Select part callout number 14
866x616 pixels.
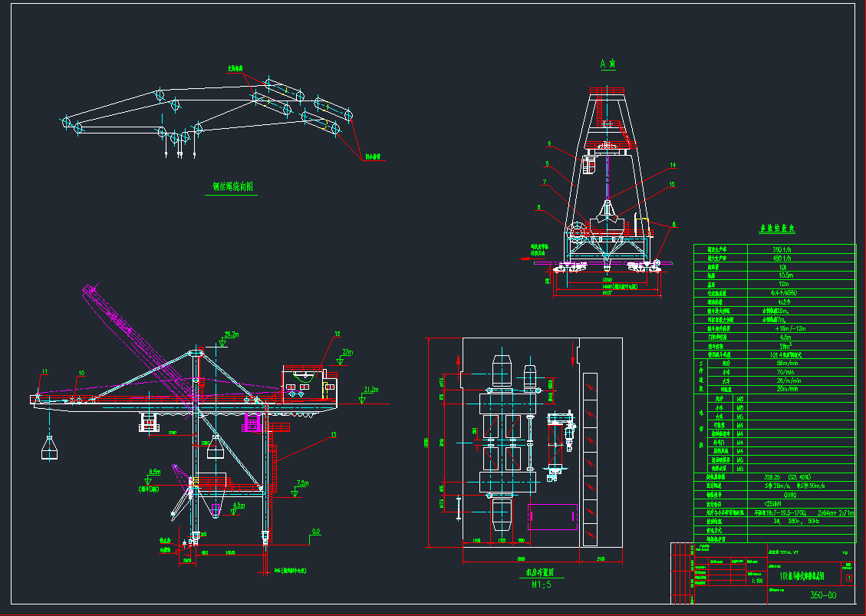click(x=672, y=165)
